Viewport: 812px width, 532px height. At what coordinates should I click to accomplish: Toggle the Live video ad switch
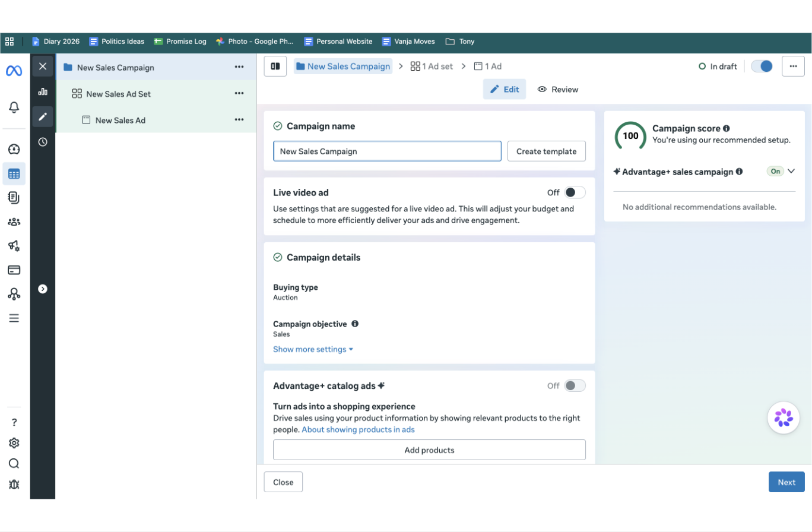click(575, 192)
